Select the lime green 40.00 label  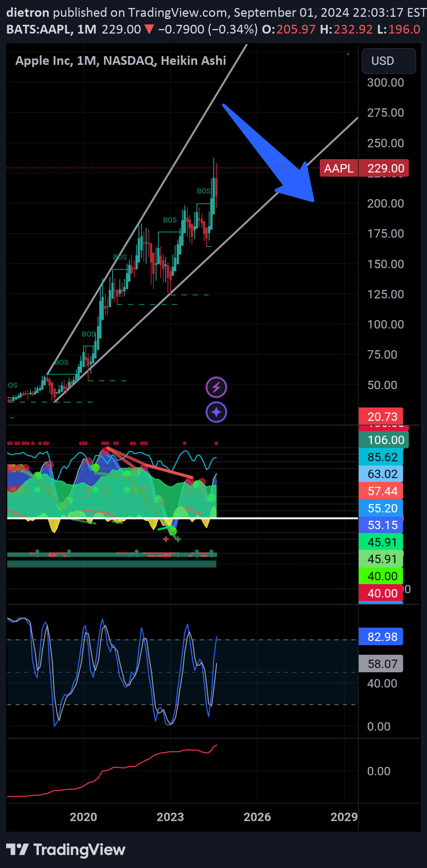381,576
